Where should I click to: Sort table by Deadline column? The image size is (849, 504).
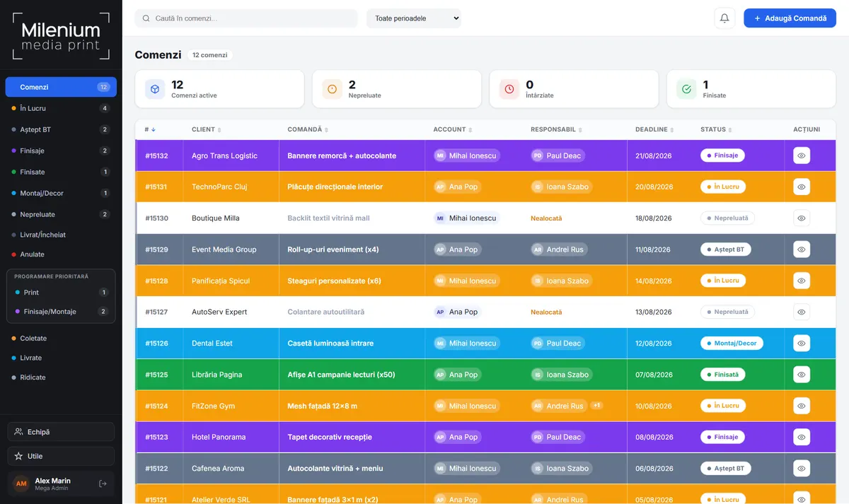(654, 129)
